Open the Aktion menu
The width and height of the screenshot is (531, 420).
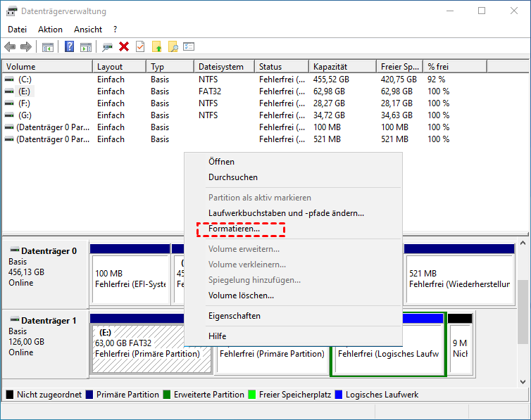(x=50, y=30)
